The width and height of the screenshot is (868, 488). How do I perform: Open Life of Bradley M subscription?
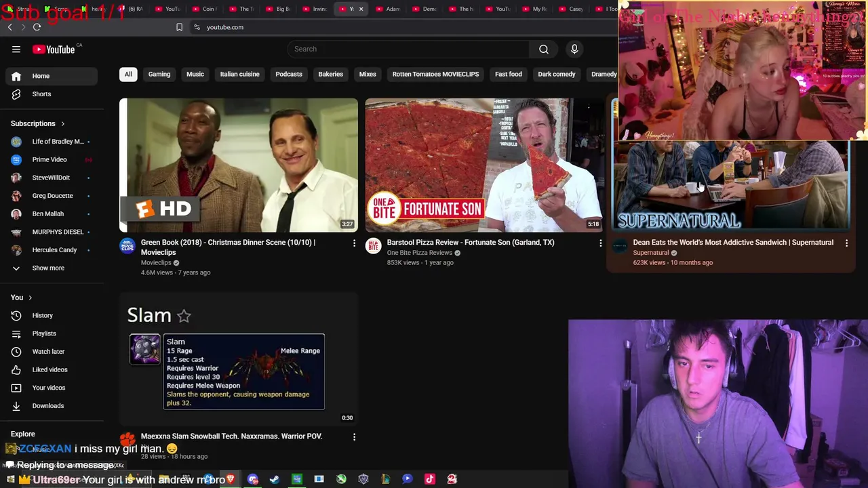point(52,142)
